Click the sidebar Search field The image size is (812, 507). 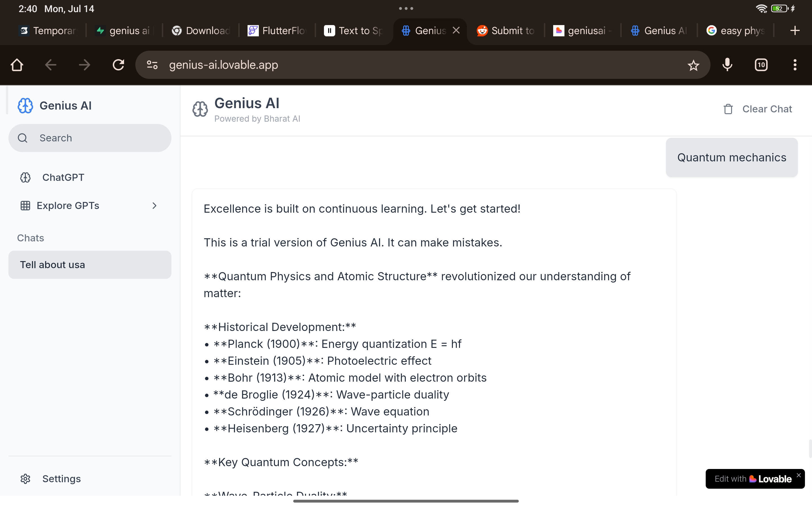coord(90,138)
